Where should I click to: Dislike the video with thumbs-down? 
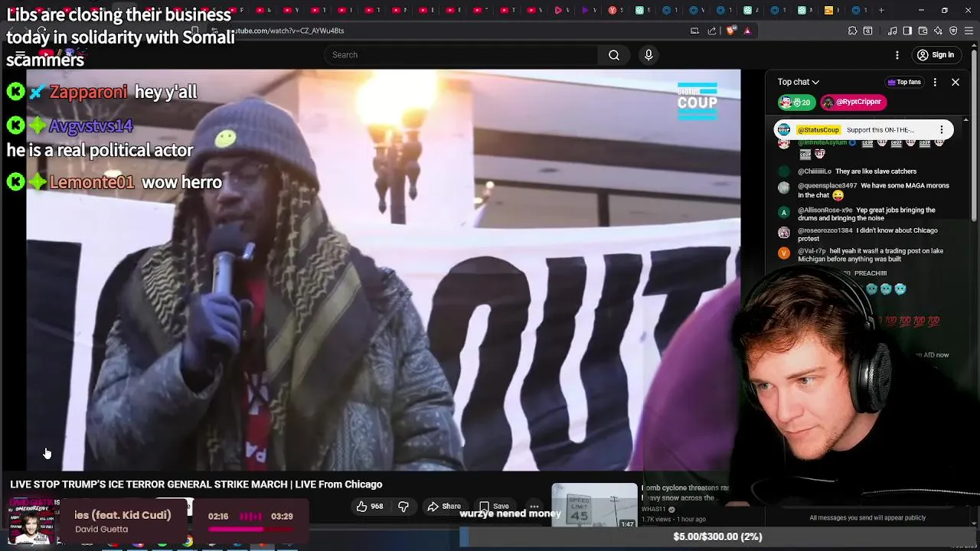(x=403, y=506)
